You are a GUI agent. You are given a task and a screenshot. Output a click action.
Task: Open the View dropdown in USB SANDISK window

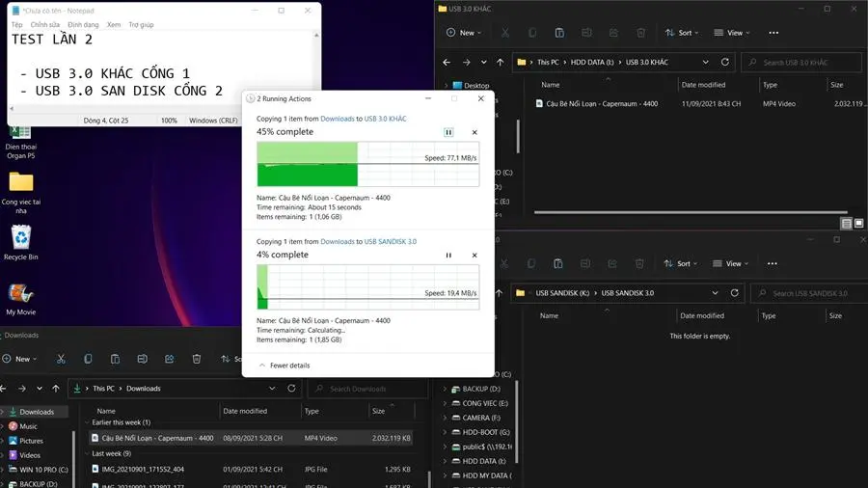(731, 264)
